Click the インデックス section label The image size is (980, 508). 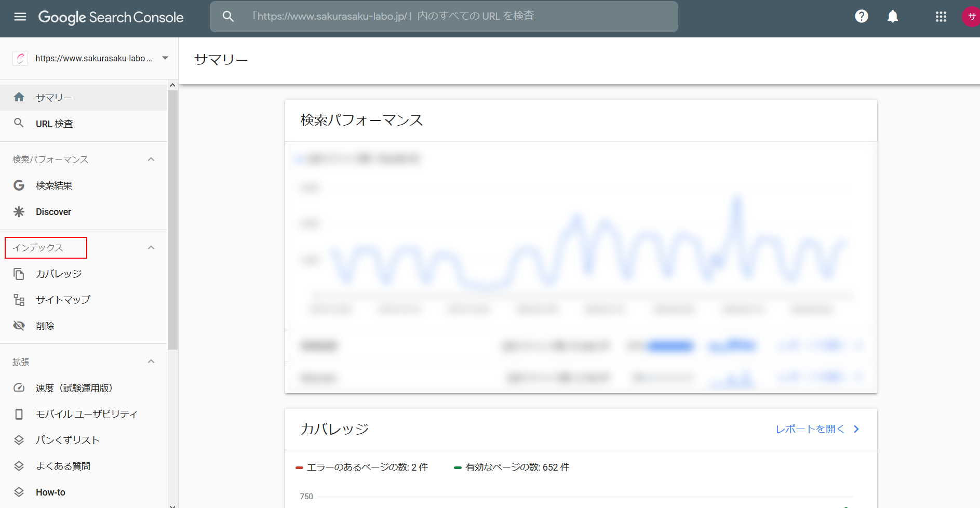[x=38, y=248]
